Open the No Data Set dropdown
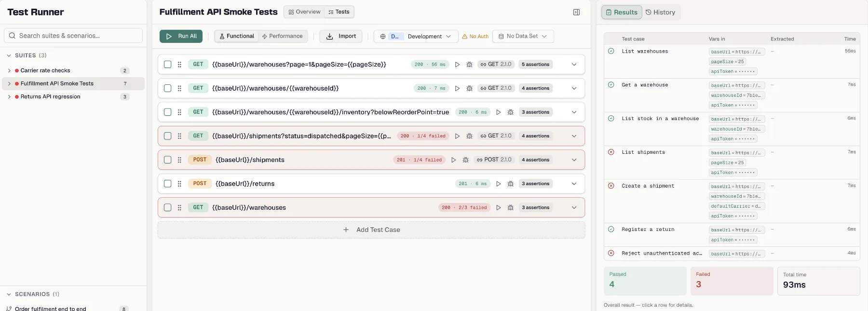 click(x=523, y=36)
